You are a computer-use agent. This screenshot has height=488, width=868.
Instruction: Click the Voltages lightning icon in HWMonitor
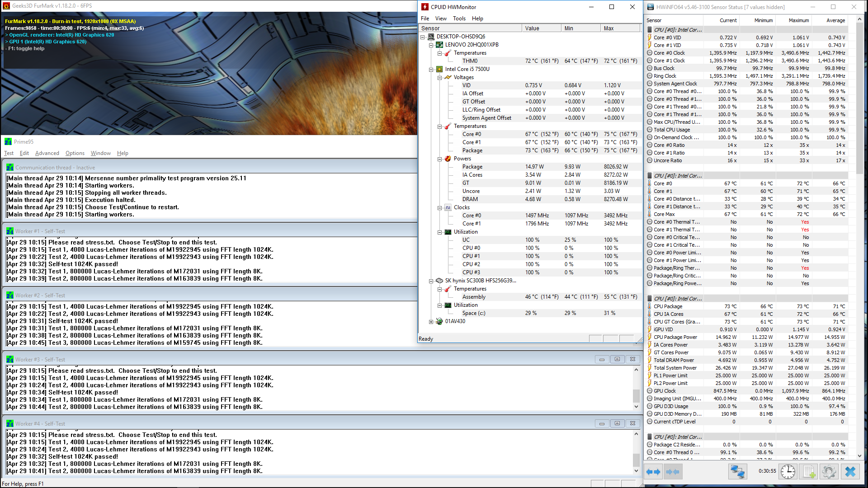pyautogui.click(x=448, y=77)
